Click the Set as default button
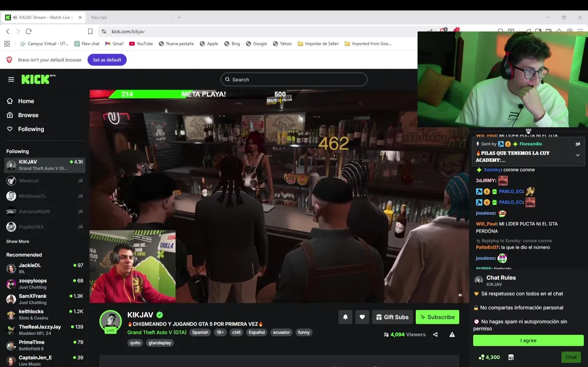This screenshot has height=367, width=588. tap(107, 60)
